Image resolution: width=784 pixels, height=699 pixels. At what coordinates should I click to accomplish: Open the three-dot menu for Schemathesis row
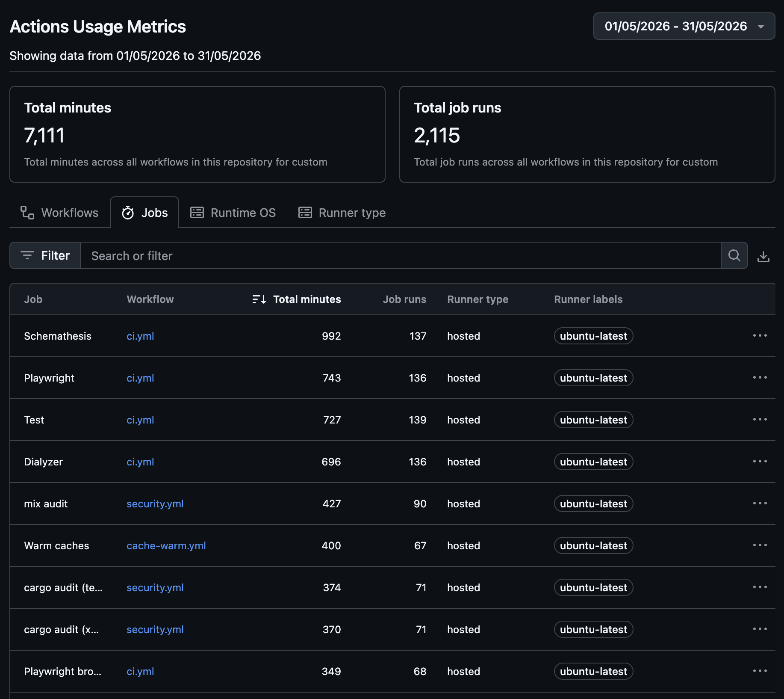pyautogui.click(x=760, y=335)
